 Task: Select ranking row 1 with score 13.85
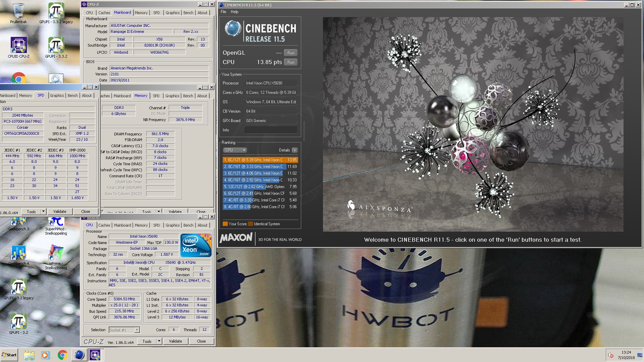(x=260, y=160)
